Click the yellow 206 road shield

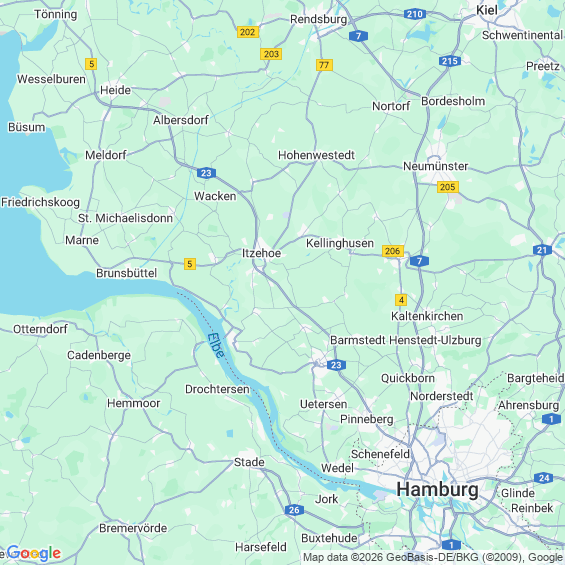[393, 251]
